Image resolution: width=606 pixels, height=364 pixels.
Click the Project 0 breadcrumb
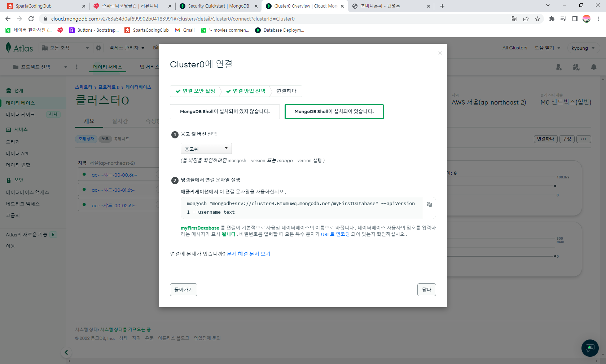tap(109, 87)
